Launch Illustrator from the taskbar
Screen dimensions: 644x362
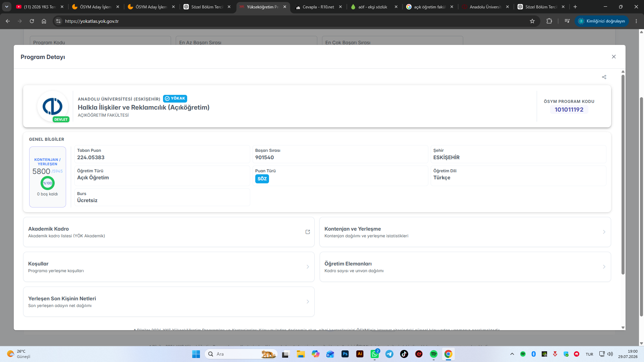coord(360,354)
